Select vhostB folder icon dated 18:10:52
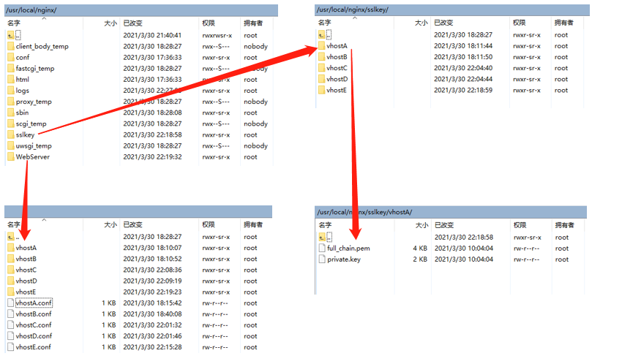This screenshot has height=364, width=622. click(11, 259)
